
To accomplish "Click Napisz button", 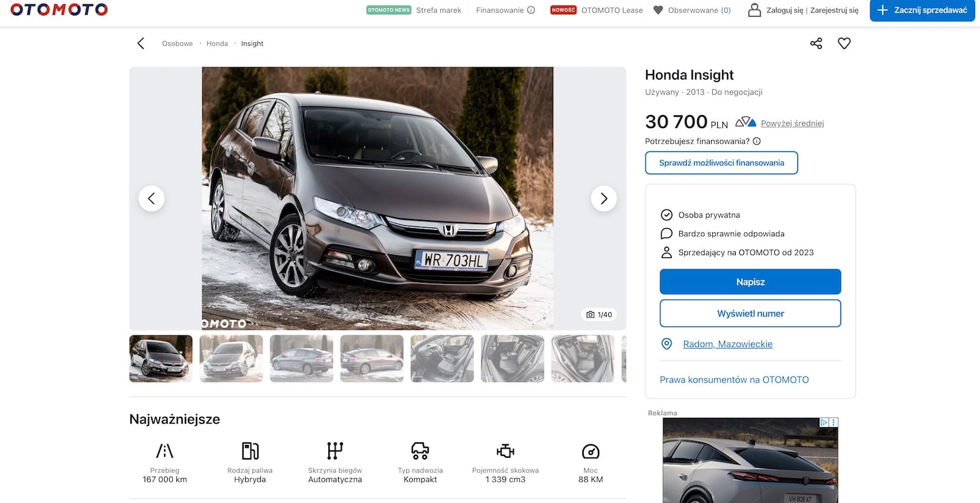I will point(750,282).
